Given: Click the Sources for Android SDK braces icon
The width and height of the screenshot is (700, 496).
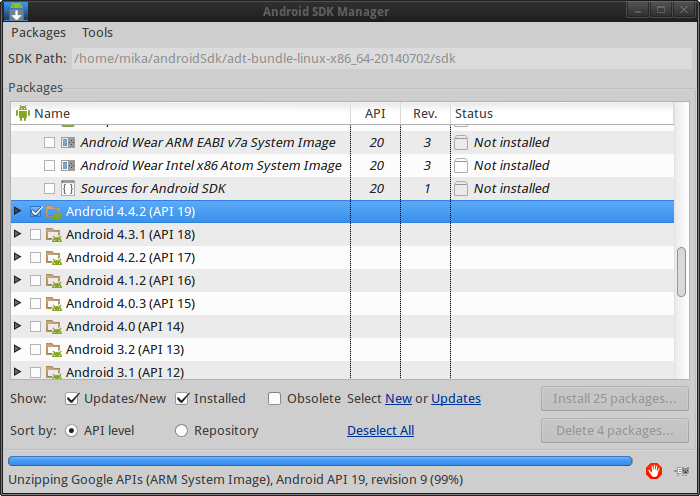Looking at the screenshot, I should click(x=68, y=188).
